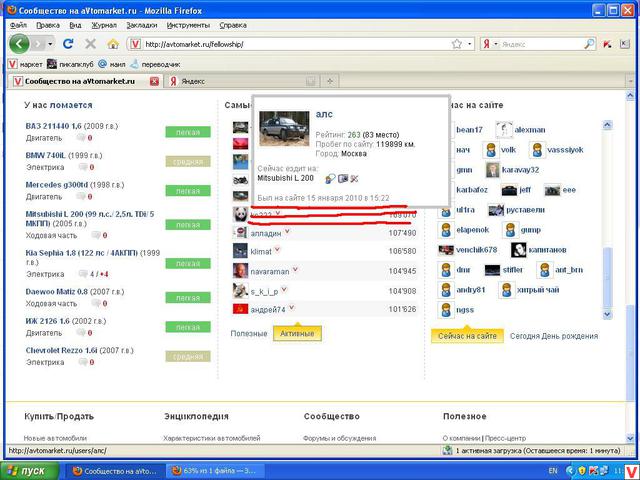Click the user icon beside elapenok
Image resolution: width=640 pixels, height=480 pixels.
446,230
